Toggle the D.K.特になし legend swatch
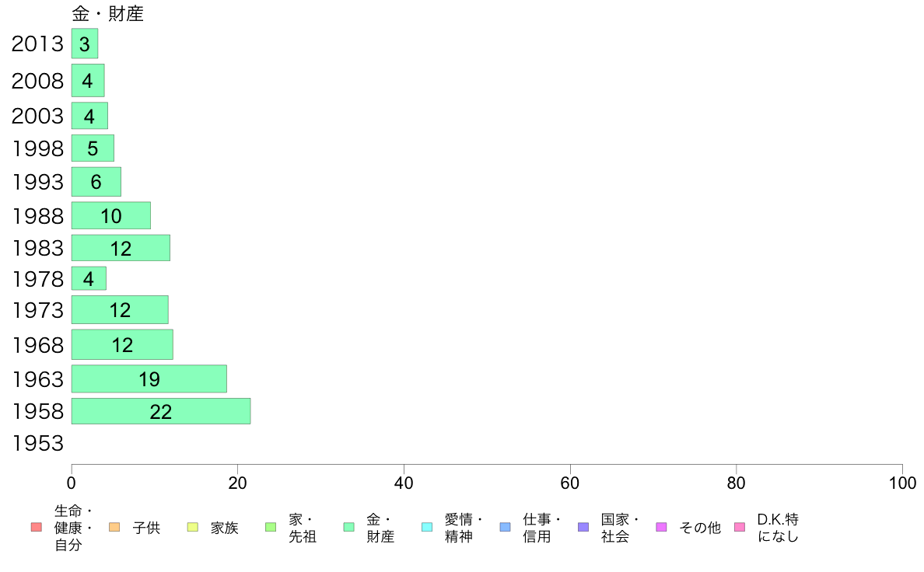924x572 pixels. pos(740,527)
